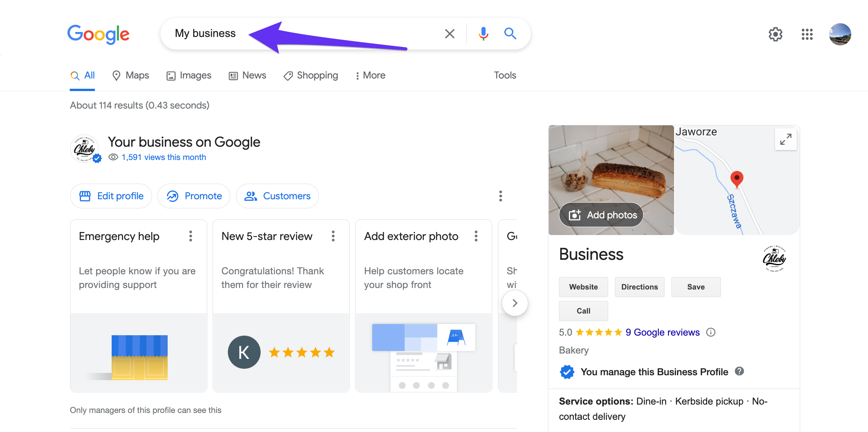868x432 pixels.
Task: Click the blue magnifying glass search icon
Action: coord(510,34)
